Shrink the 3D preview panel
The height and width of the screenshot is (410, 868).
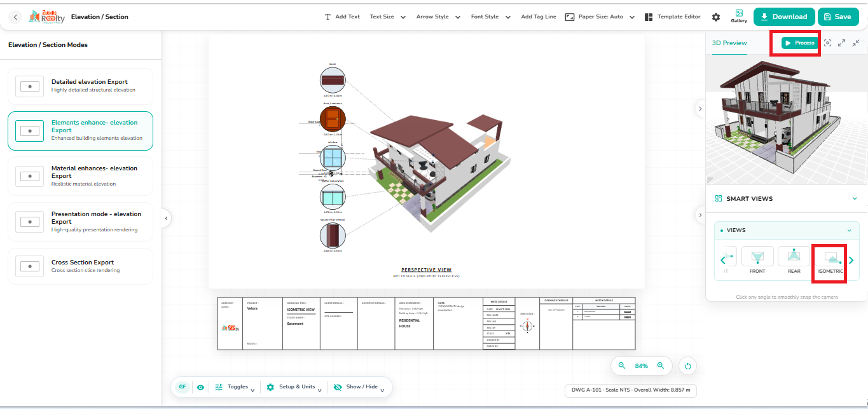[855, 43]
